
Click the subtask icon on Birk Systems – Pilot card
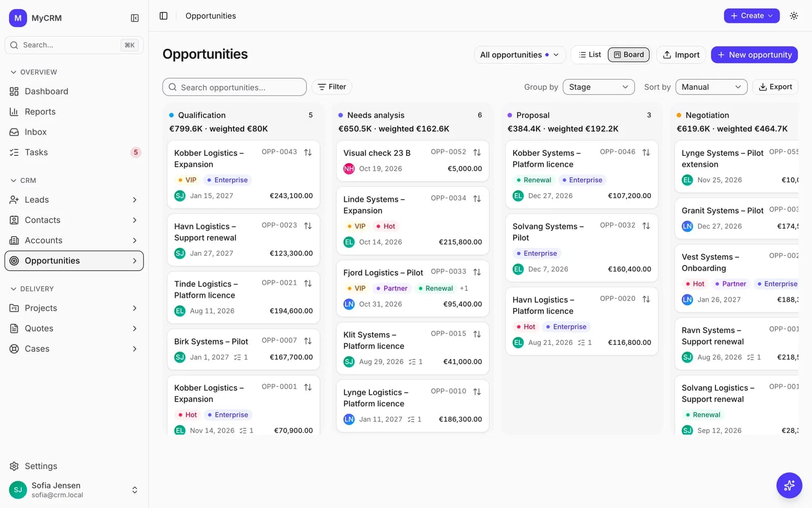[x=238, y=357]
